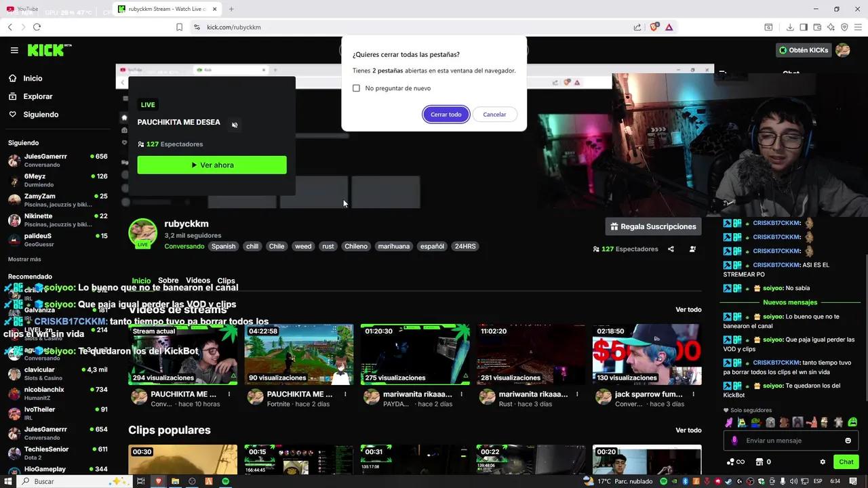The height and width of the screenshot is (488, 868).
Task: Check the No preguntar de nuevo checkbox
Action: pos(356,88)
